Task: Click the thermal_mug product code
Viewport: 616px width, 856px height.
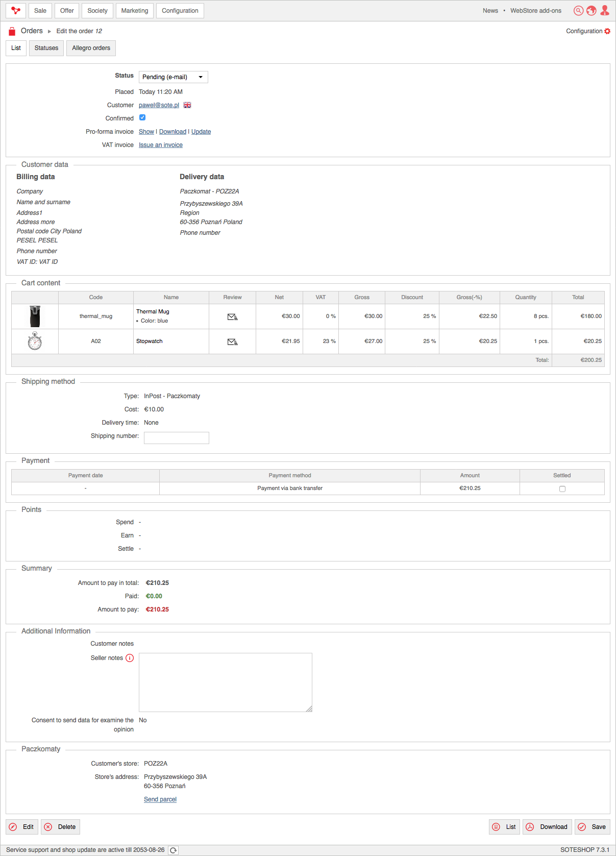Action: (x=96, y=316)
